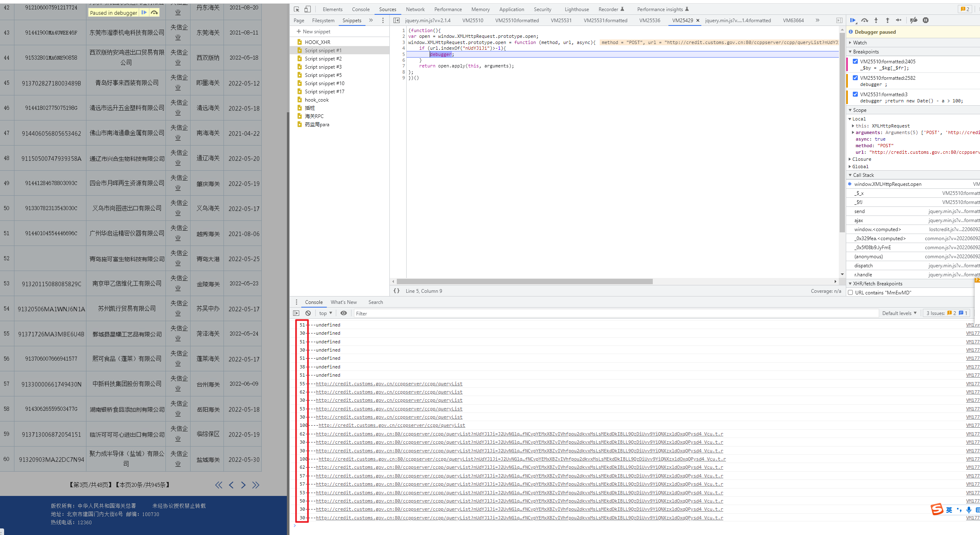Collapse the Call Stack section
The image size is (980, 535).
coord(863,175)
